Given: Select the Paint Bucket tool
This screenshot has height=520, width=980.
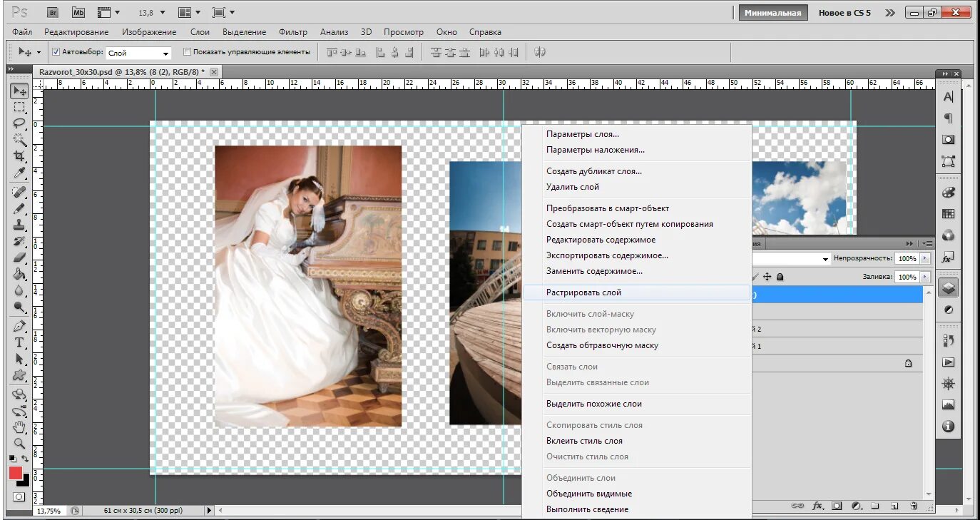Looking at the screenshot, I should 19,274.
